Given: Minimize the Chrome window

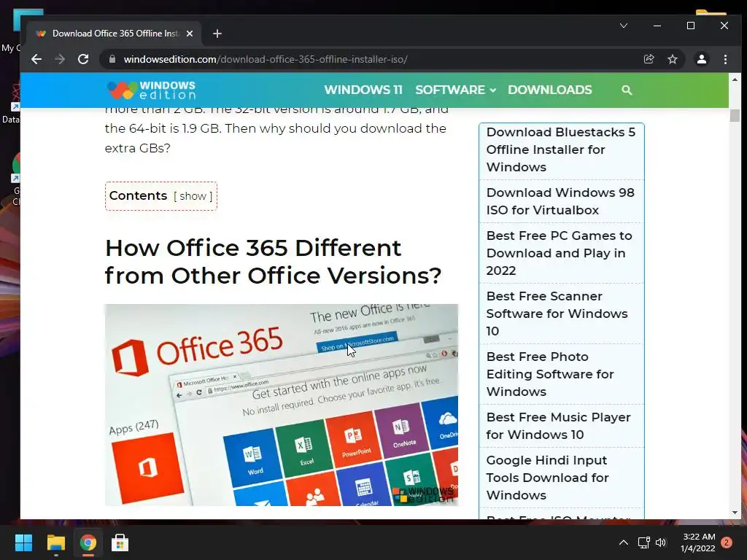Looking at the screenshot, I should tap(657, 26).
